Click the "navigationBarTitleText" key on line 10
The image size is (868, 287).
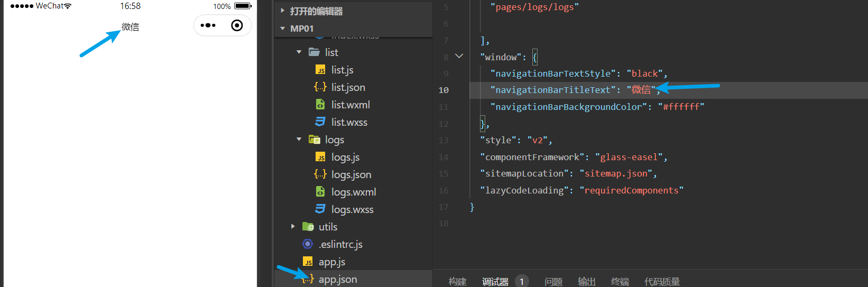[x=553, y=90]
